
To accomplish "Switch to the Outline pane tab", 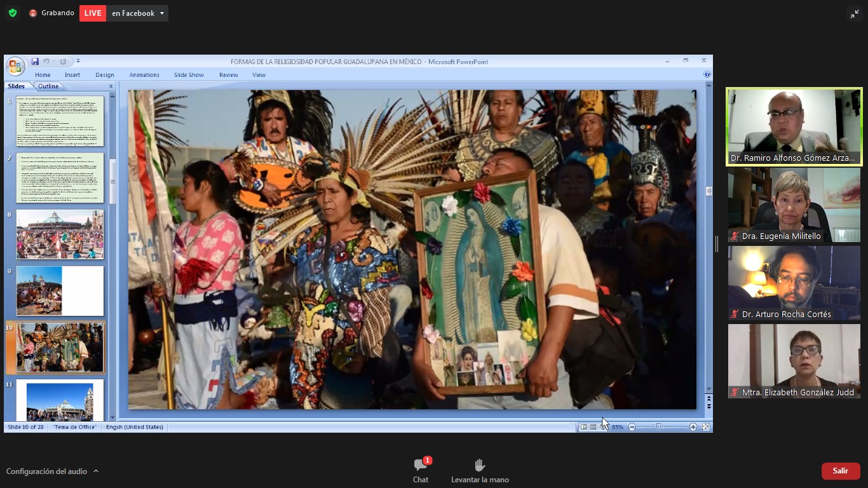I will pos(48,86).
